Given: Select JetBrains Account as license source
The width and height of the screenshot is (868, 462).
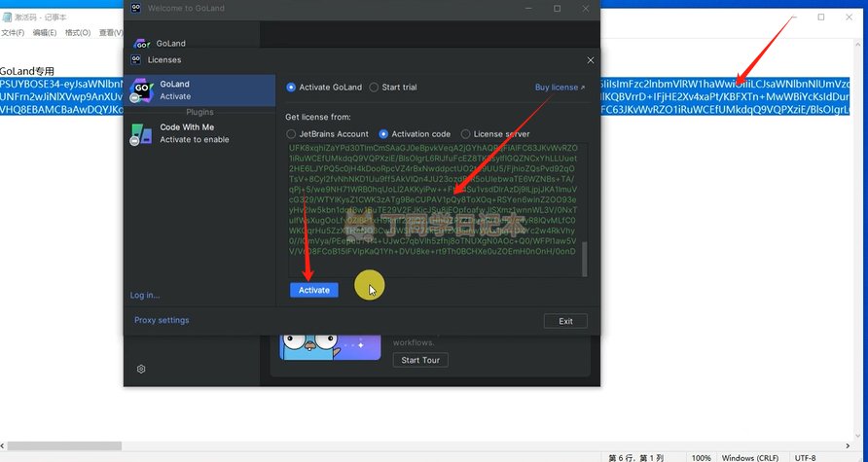Looking at the screenshot, I should pos(327,134).
